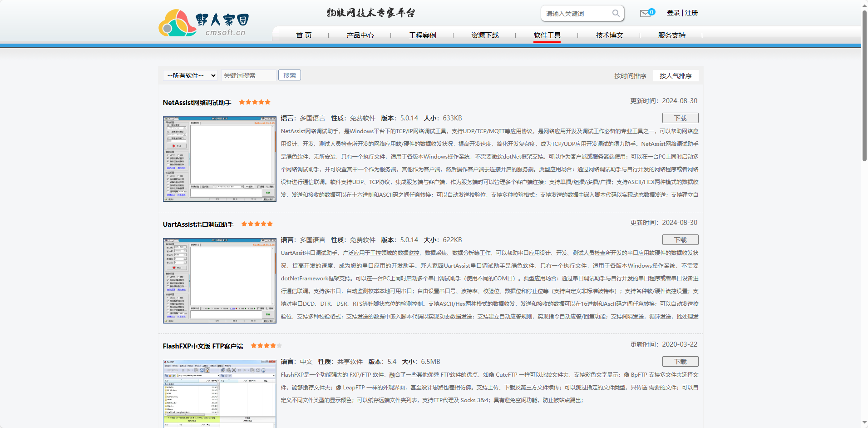868x428 pixels.
Task: Open the mail envelope message icon
Action: 645,14
